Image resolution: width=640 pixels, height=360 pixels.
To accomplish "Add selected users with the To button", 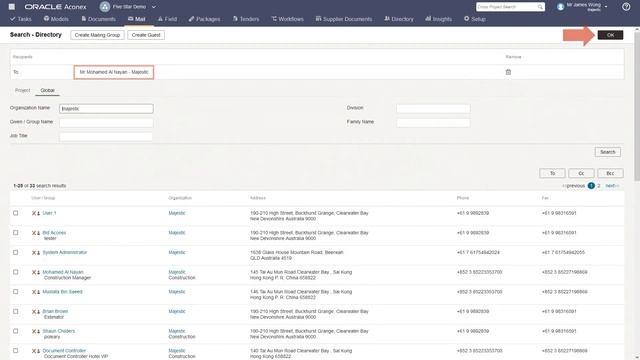I will pos(552,173).
